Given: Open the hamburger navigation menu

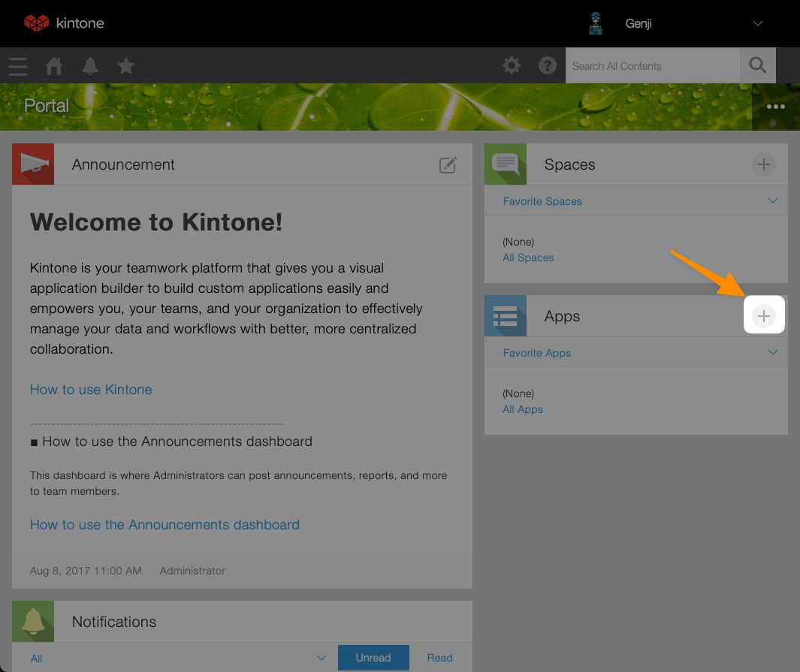Looking at the screenshot, I should 18,66.
